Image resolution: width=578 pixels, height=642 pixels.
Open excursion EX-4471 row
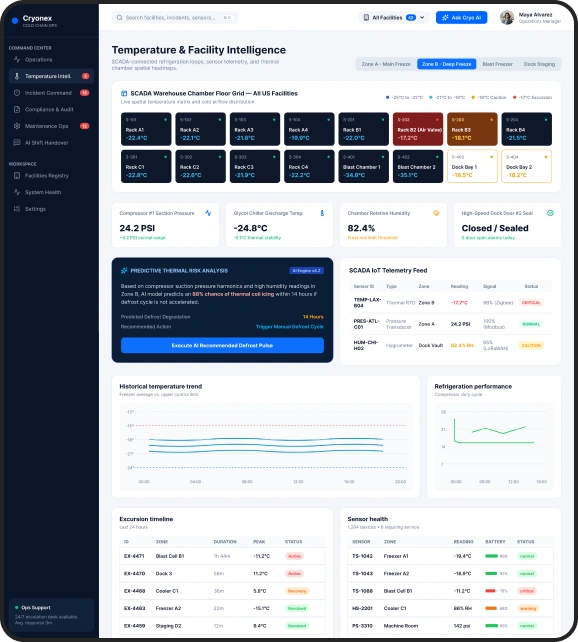[x=222, y=556]
